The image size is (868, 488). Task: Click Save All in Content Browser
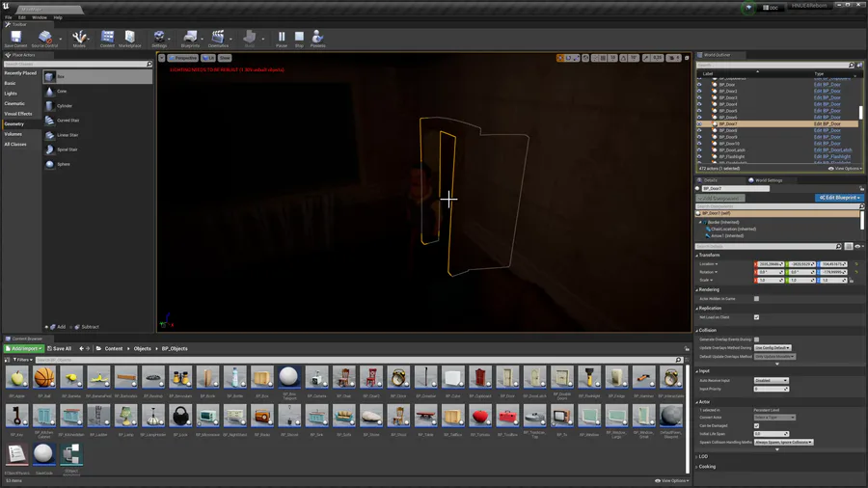click(x=59, y=348)
